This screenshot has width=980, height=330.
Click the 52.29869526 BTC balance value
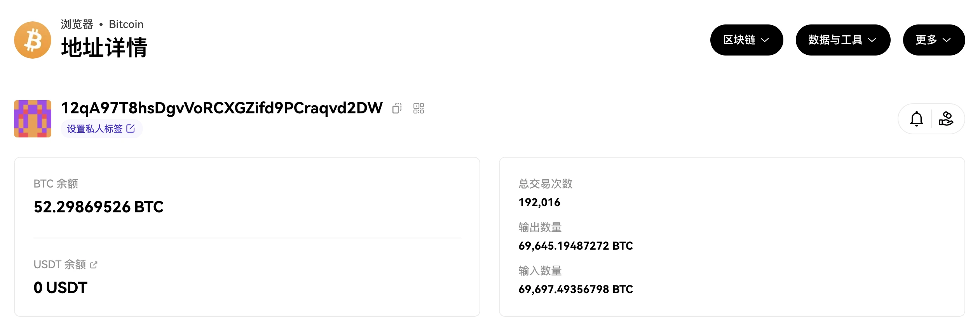[x=99, y=207]
